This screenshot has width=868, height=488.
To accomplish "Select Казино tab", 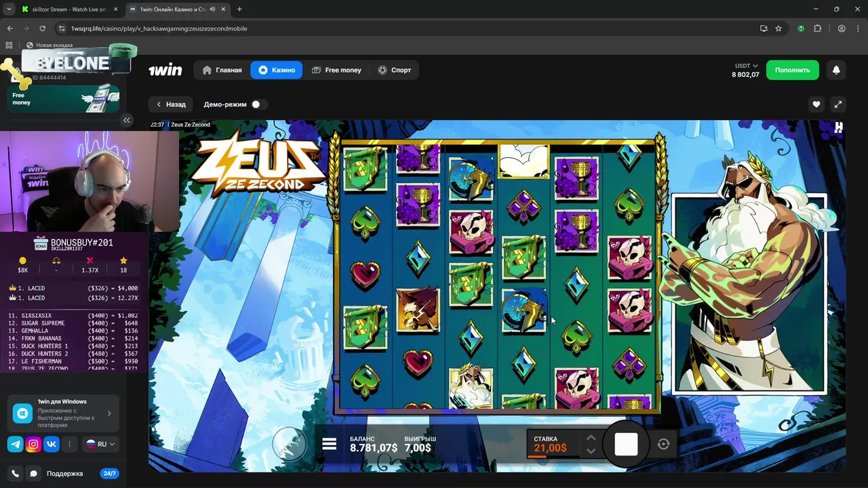I will click(x=277, y=70).
